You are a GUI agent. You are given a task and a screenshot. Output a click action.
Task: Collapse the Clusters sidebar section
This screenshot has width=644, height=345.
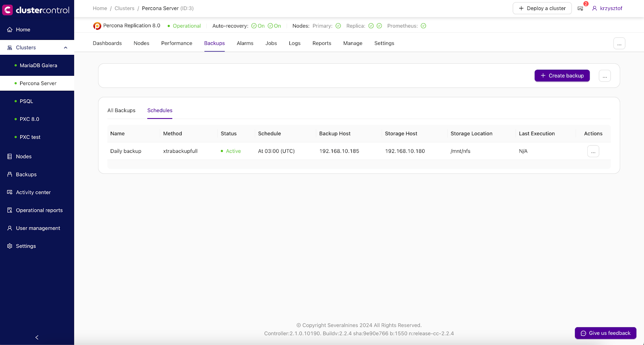point(66,48)
